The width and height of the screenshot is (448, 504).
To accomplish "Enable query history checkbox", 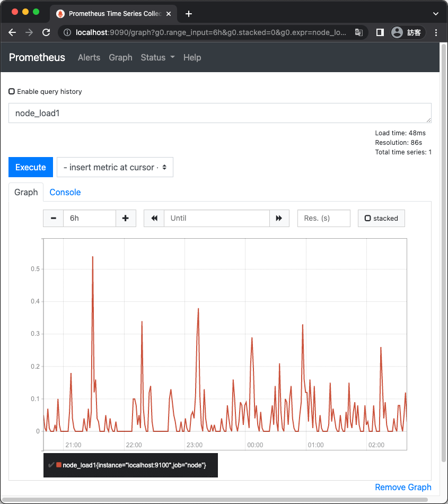I will coord(12,92).
